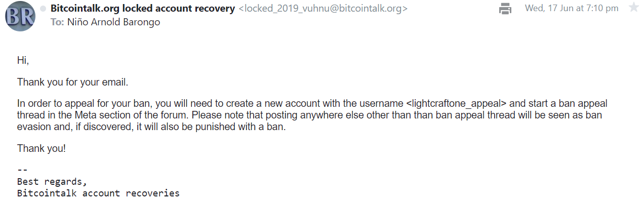Select the locked_2019_vuhnu@bitcointalk.org email address

[323, 9]
